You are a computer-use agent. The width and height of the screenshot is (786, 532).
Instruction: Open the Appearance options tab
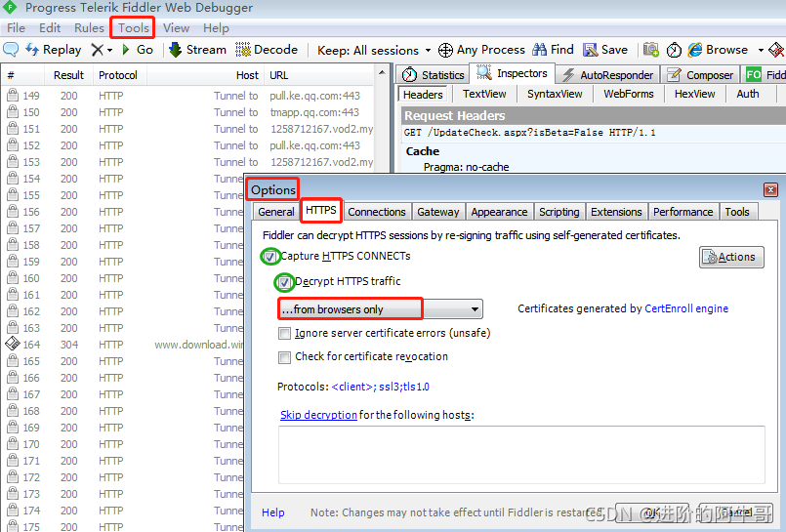coord(499,212)
